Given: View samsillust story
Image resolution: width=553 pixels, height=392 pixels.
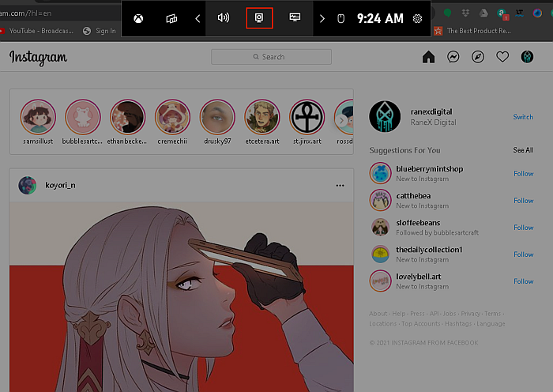Looking at the screenshot, I should tap(38, 117).
